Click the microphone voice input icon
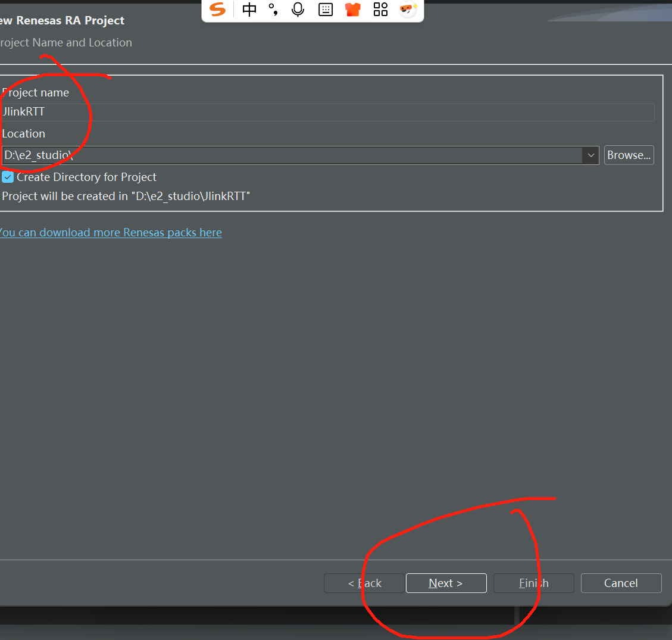Viewport: 672px width, 640px height. pos(298,9)
